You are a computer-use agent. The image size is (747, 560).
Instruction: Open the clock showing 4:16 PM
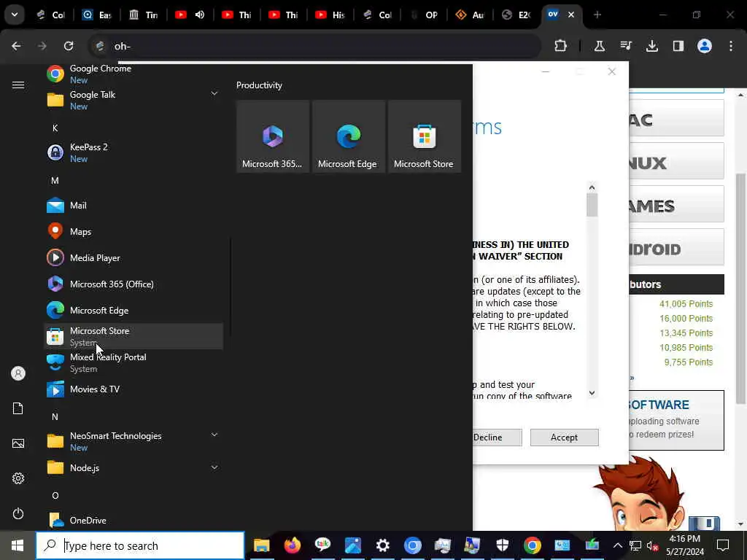pyautogui.click(x=684, y=545)
